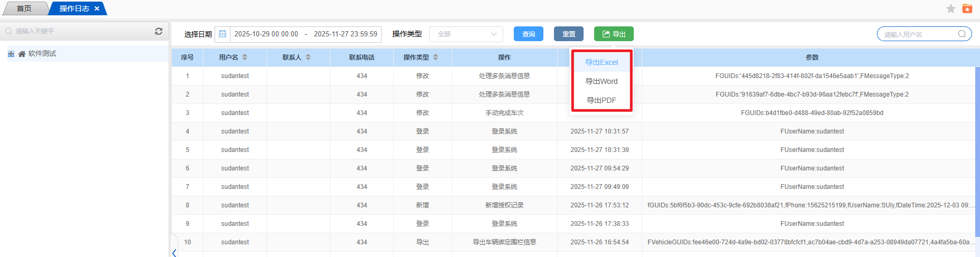
Task: Close the 操作日志 tab
Action: pos(97,9)
